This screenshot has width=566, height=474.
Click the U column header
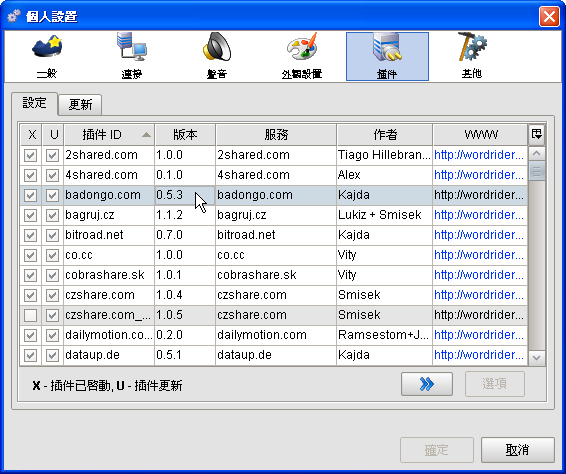pyautogui.click(x=53, y=135)
